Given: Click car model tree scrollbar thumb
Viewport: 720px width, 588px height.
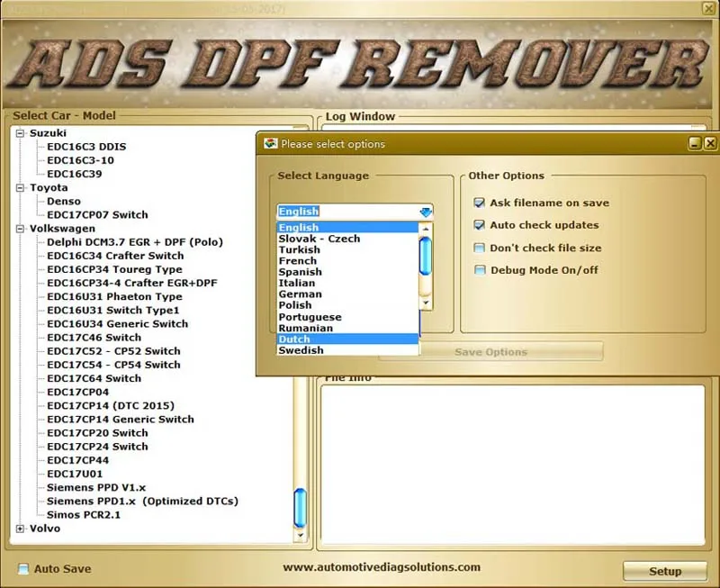Looking at the screenshot, I should (x=300, y=508).
